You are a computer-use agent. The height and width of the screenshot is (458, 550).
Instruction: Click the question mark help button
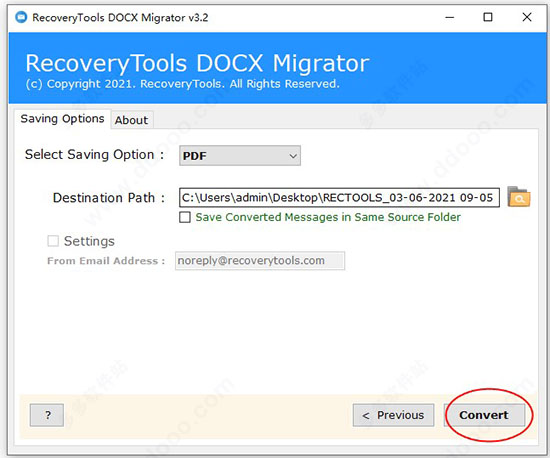pos(47,415)
